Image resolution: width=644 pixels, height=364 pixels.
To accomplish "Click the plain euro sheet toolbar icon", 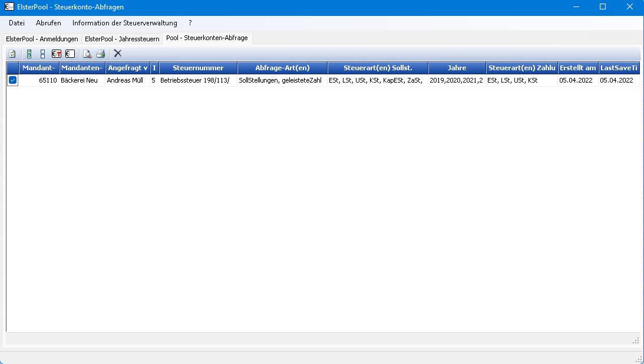I will click(x=70, y=54).
